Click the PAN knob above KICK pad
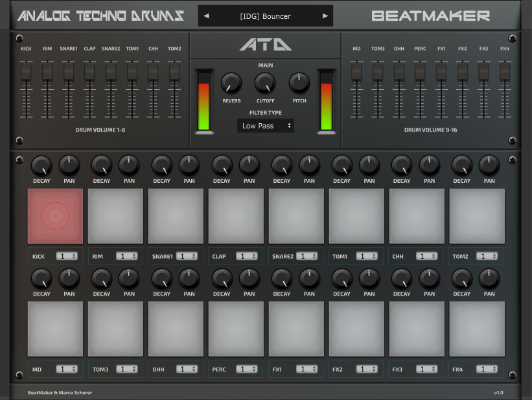 coord(69,165)
